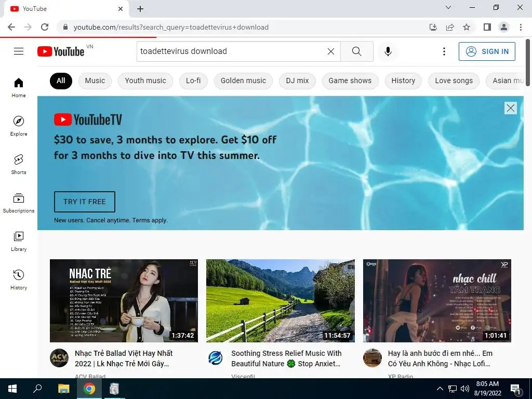The width and height of the screenshot is (532, 399).
Task: Click TRY IT FREE on the ad
Action: 85,202
